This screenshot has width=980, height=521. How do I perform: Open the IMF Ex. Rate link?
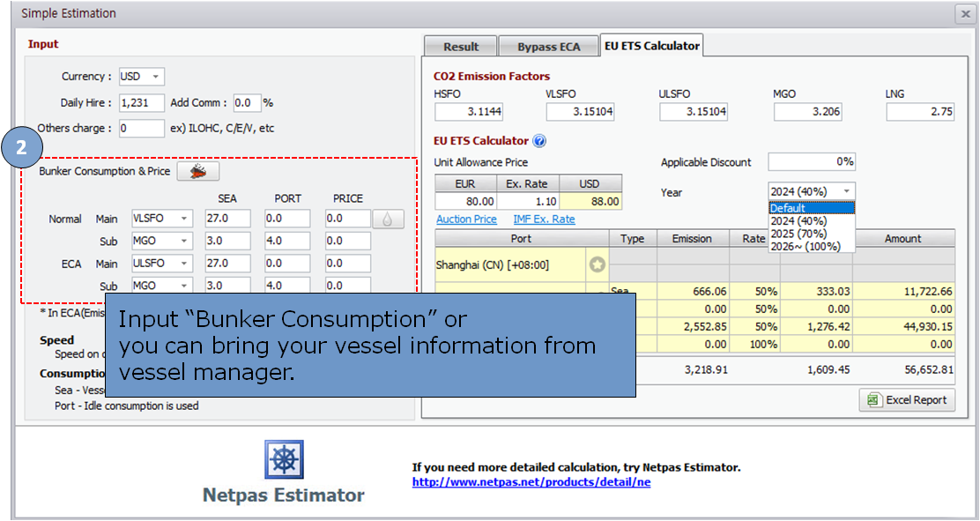click(x=544, y=220)
